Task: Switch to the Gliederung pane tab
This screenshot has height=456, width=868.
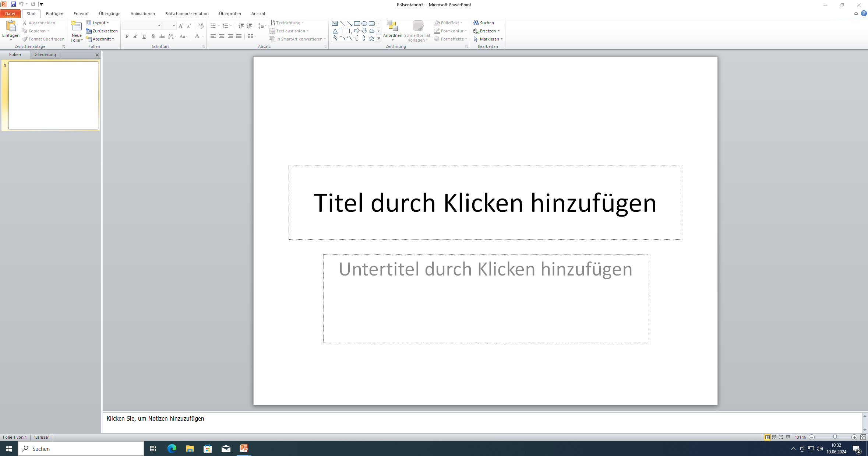Action: point(45,55)
